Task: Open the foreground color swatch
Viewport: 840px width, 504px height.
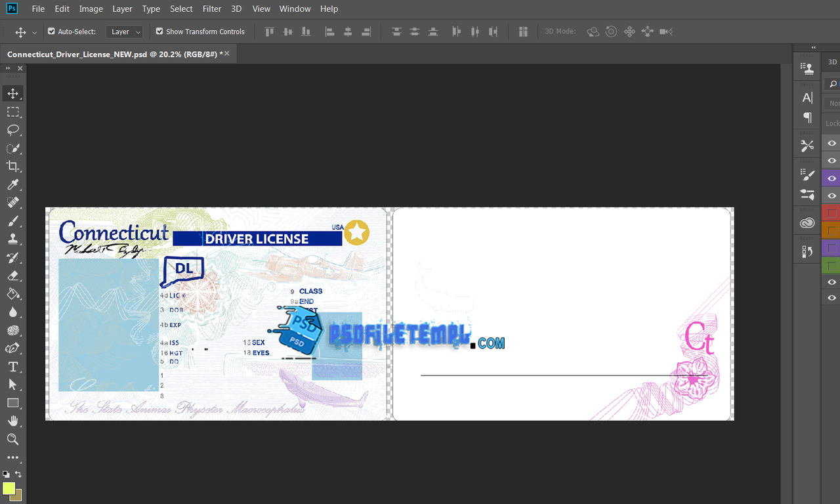Action: tap(9, 488)
